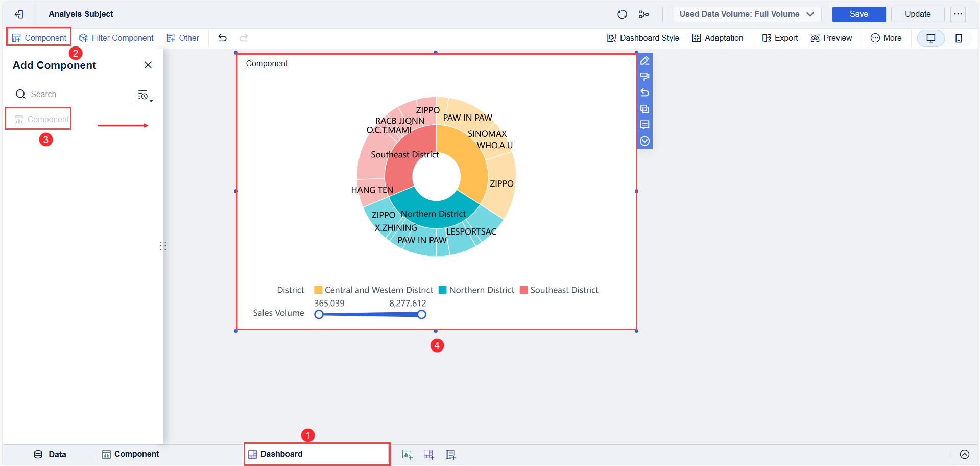Open the Other menu
Screen dimensions: 980x466
point(183,38)
